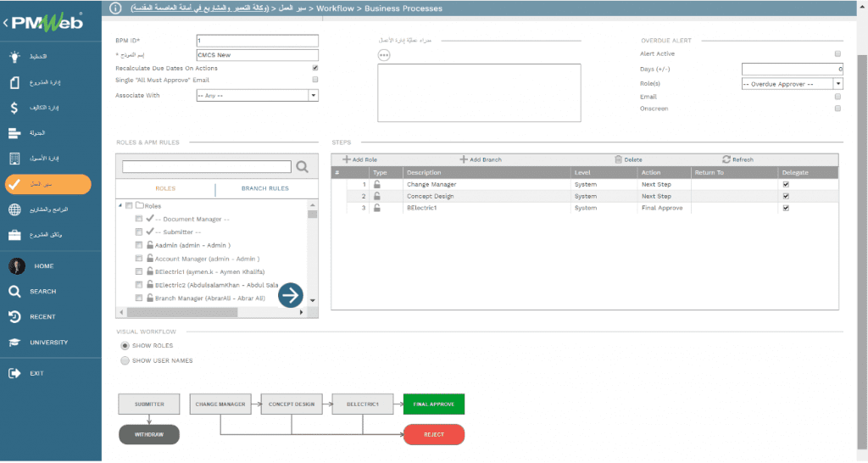Toggle Recalculate Due Dates On Actions checkbox
The height and width of the screenshot is (463, 868).
(315, 68)
